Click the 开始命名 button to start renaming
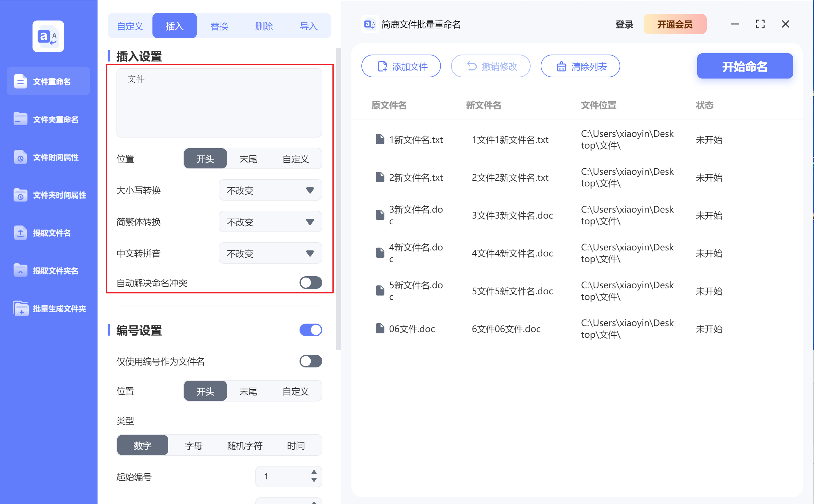This screenshot has width=814, height=504. (x=745, y=66)
